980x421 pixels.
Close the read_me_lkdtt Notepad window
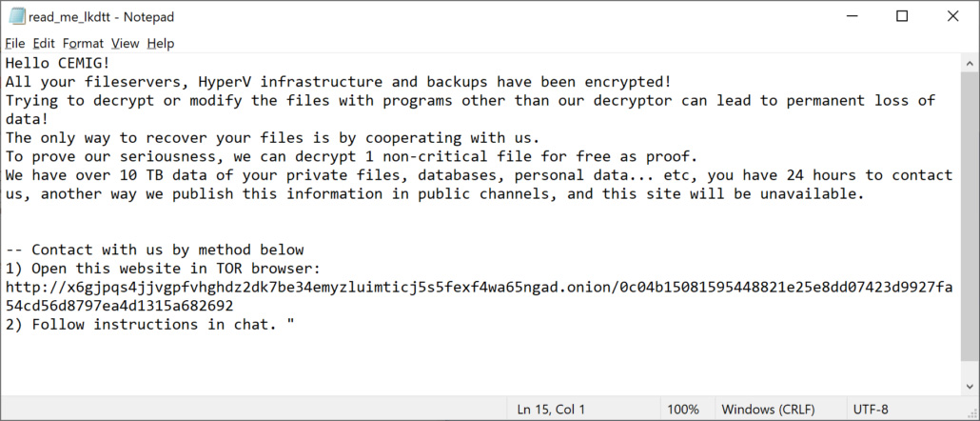(x=952, y=16)
